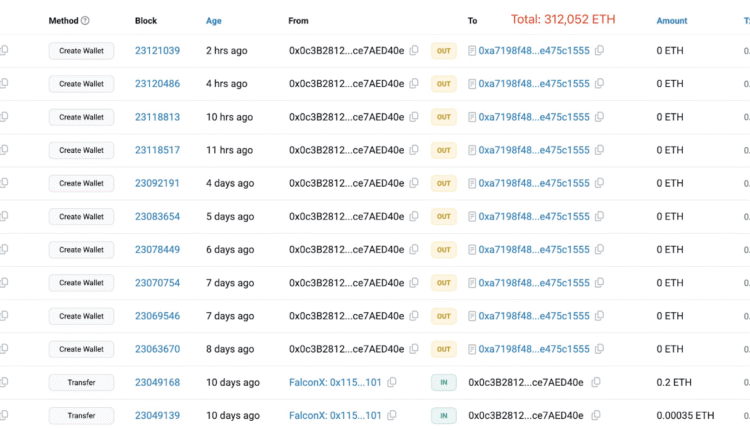
Task: Copy To address in block 23078449 row
Action: [599, 250]
